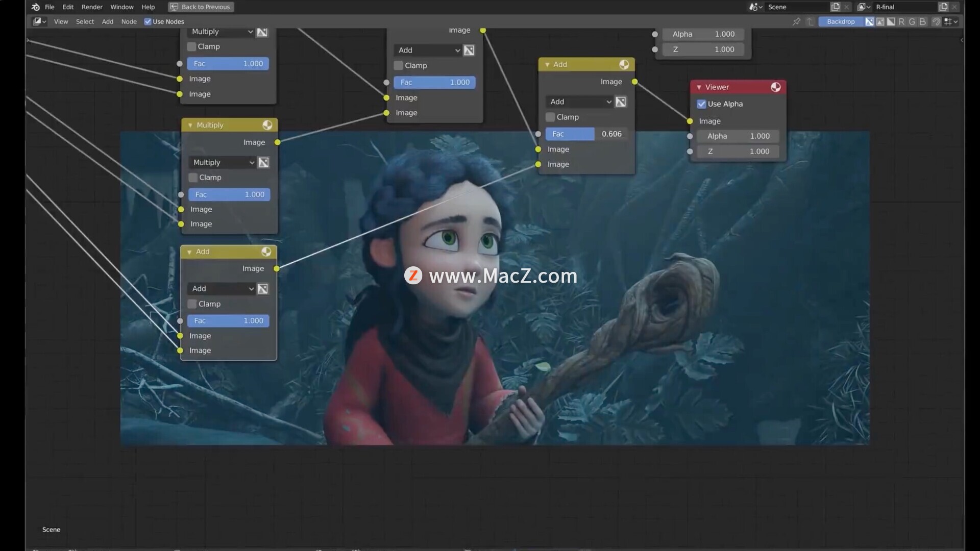This screenshot has height=551, width=980.
Task: Open the view layer browse dropdown
Action: [864, 7]
